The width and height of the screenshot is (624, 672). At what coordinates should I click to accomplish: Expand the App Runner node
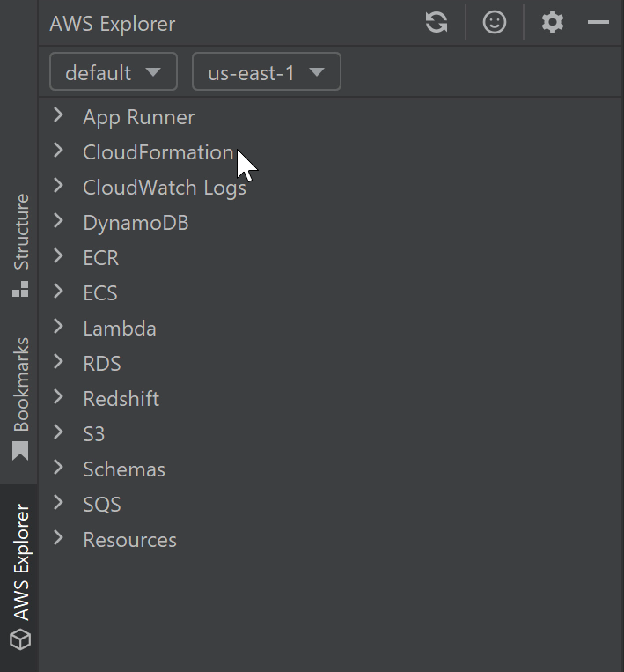coord(59,115)
